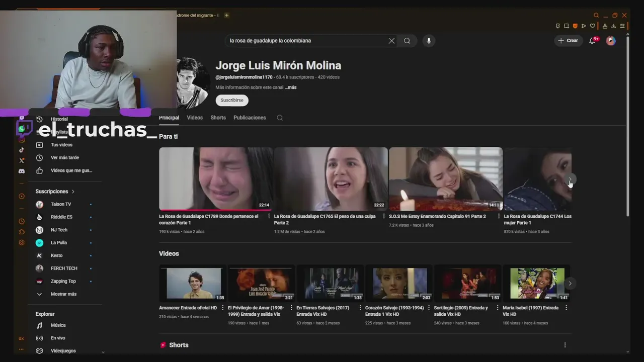This screenshot has width=644, height=362.
Task: Take a snapshot with the capture icon
Action: pos(566,26)
